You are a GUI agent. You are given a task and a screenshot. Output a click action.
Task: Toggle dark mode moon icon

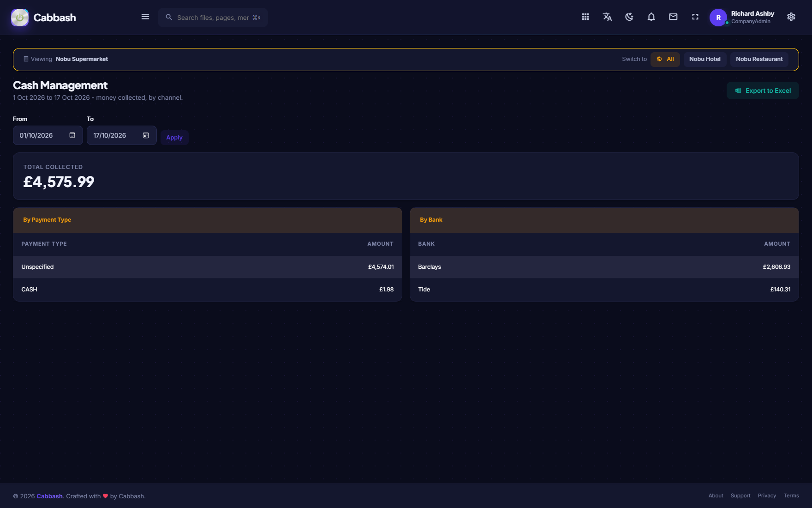click(x=629, y=17)
